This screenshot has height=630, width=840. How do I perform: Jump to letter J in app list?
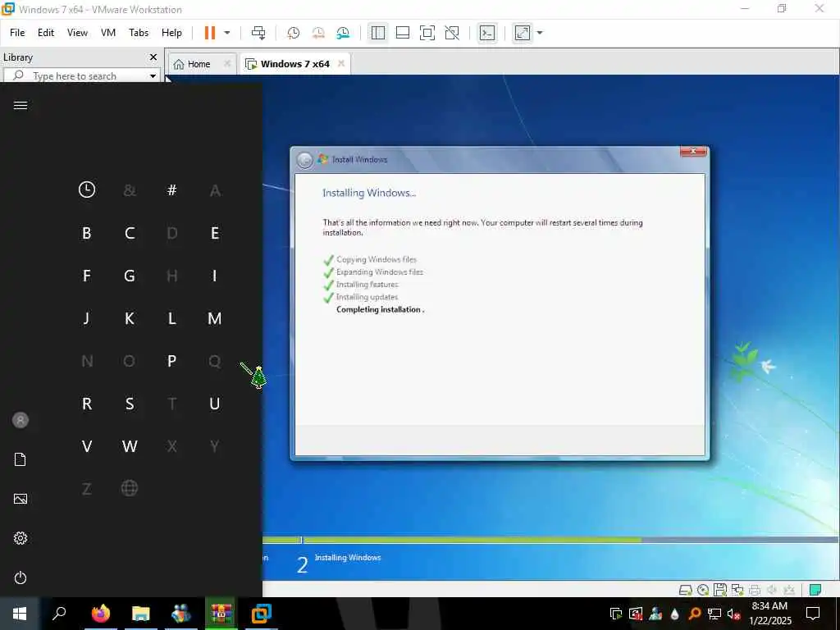[87, 318]
